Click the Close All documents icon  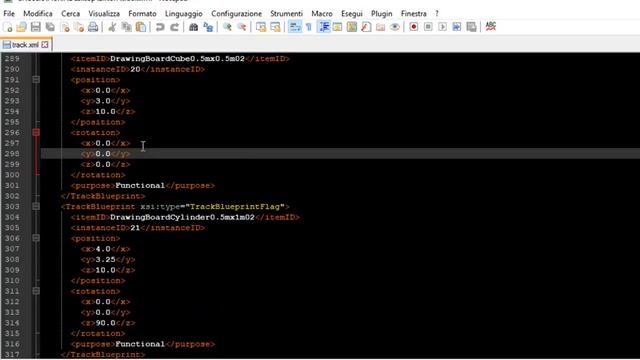click(79, 27)
